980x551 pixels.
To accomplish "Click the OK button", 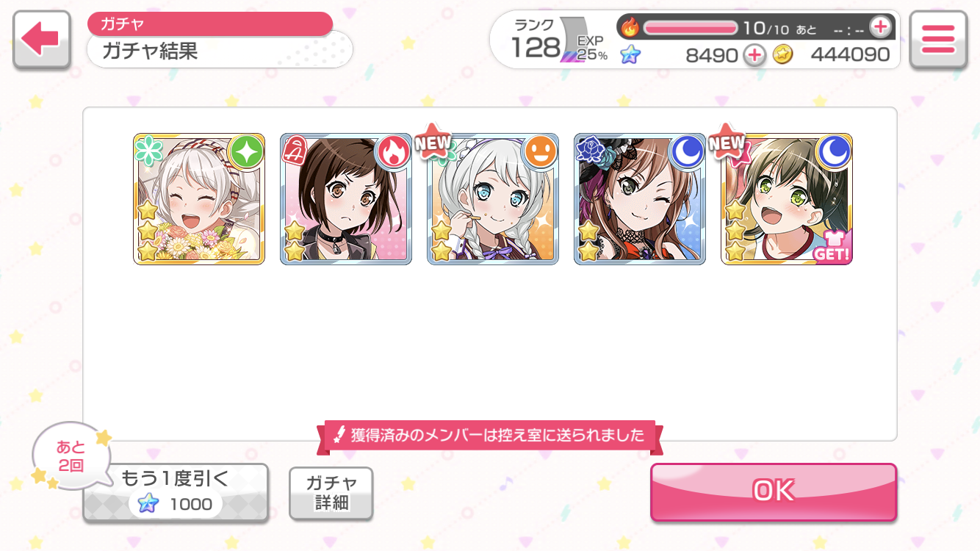I will (x=774, y=491).
